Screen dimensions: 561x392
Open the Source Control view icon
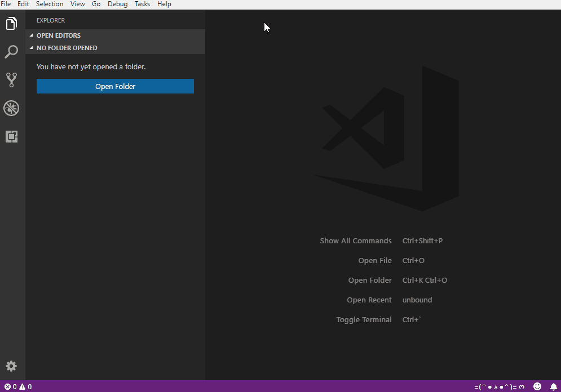click(11, 80)
